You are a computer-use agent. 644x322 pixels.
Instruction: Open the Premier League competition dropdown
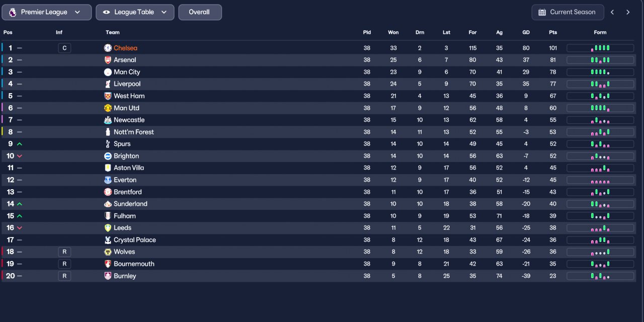47,13
